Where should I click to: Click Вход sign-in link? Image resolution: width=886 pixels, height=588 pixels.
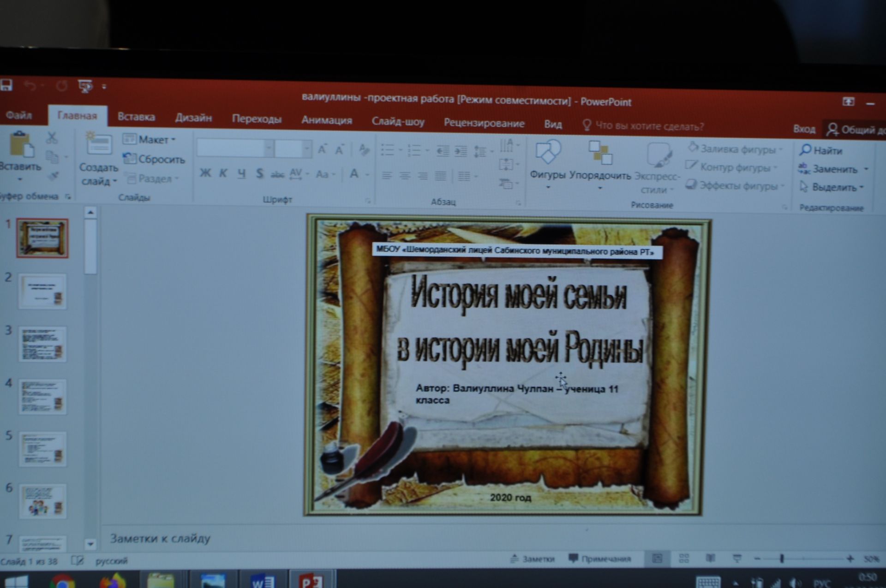point(804,129)
